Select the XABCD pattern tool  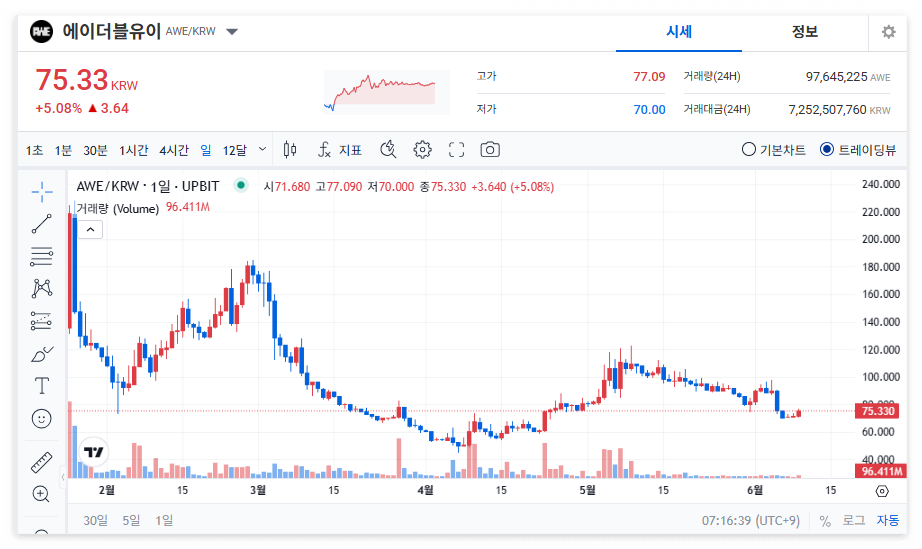click(x=42, y=288)
